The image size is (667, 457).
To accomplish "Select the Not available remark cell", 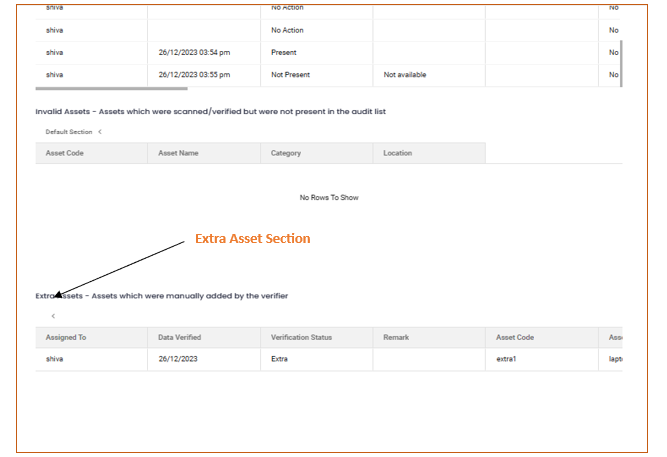I will coord(405,75).
